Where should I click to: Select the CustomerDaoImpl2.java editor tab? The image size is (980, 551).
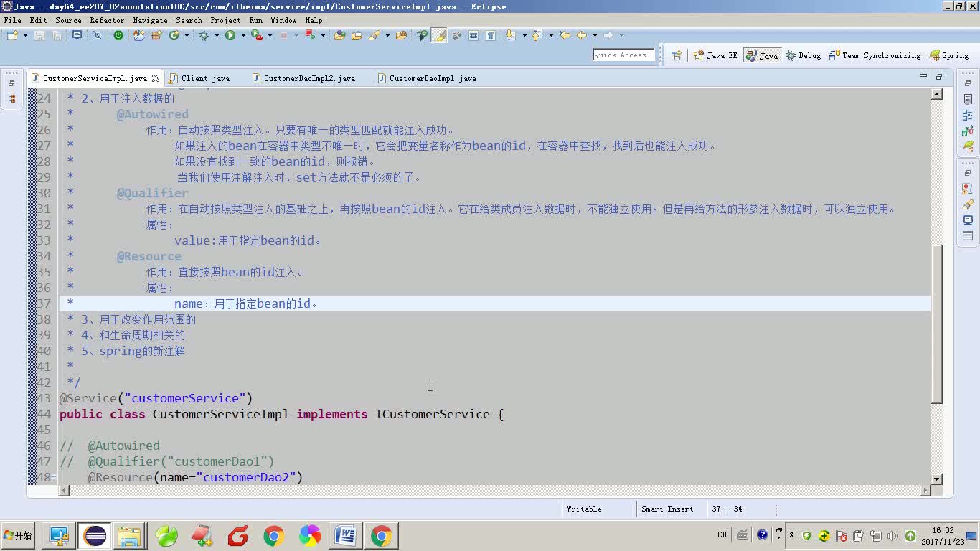(x=303, y=78)
